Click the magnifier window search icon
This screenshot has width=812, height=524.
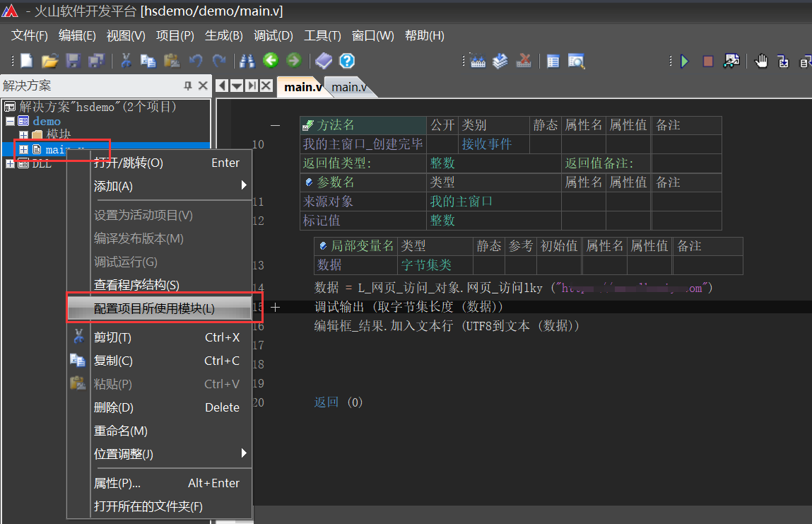[576, 62]
